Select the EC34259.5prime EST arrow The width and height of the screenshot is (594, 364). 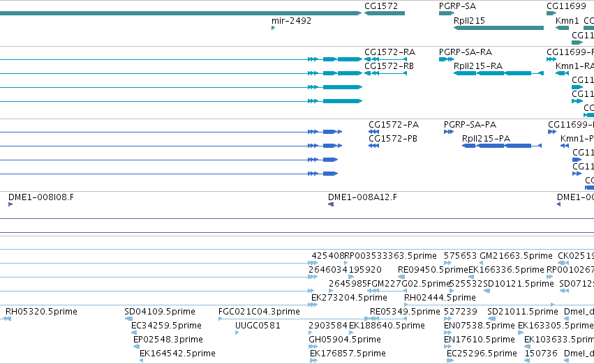pyautogui.click(x=134, y=333)
